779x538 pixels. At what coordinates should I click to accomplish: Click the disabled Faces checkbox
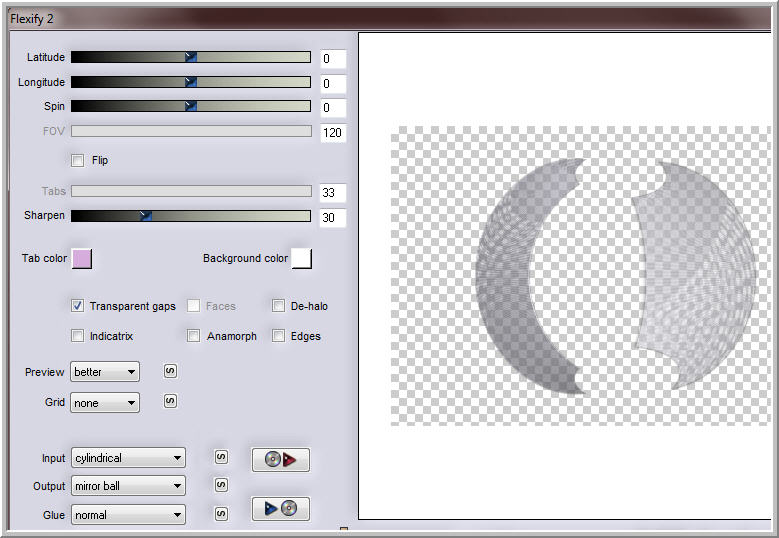tap(193, 306)
